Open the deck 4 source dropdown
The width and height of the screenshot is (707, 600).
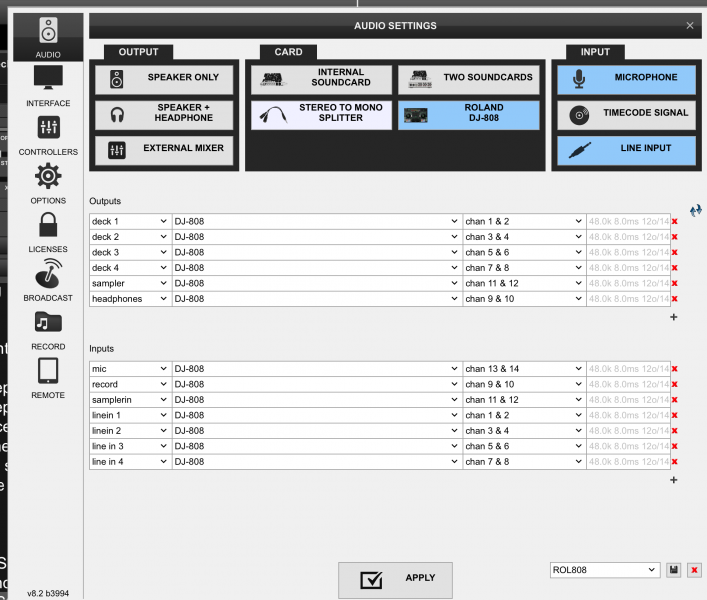(130, 268)
